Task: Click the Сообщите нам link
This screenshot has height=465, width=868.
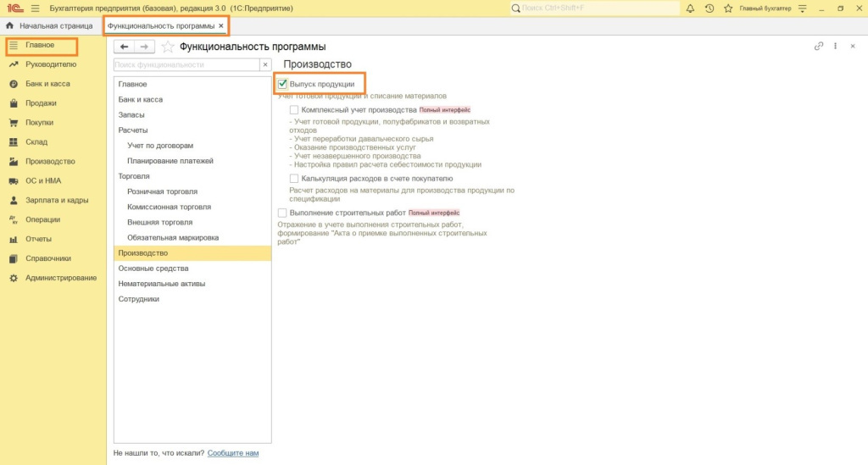Action: coord(233,453)
